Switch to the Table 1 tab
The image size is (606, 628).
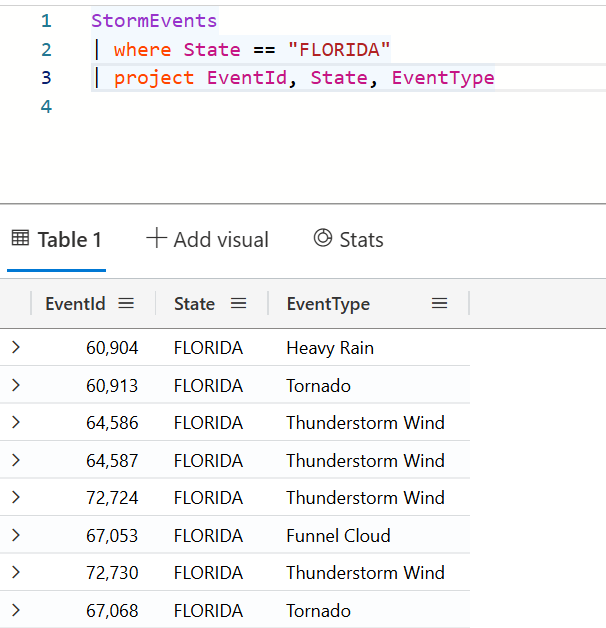coord(56,240)
